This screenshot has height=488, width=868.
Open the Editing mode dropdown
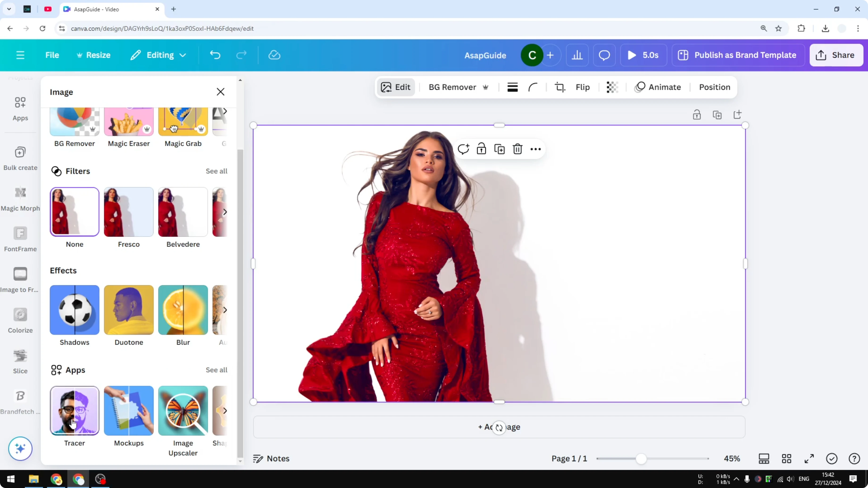(158, 55)
